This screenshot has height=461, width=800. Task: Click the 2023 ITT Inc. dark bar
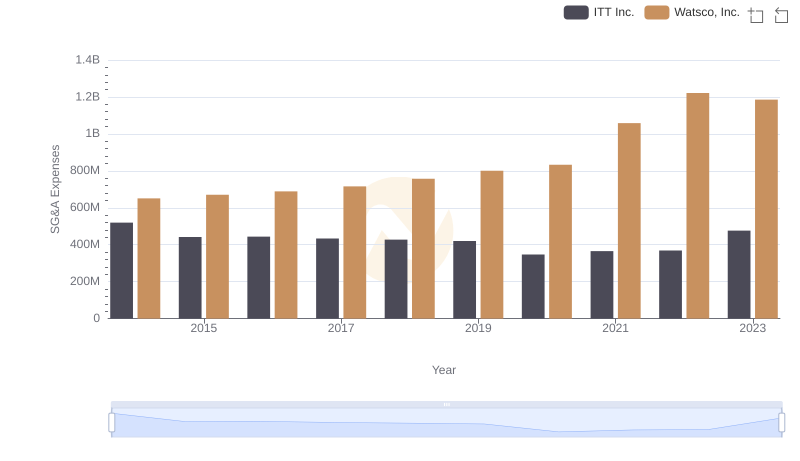tap(739, 274)
